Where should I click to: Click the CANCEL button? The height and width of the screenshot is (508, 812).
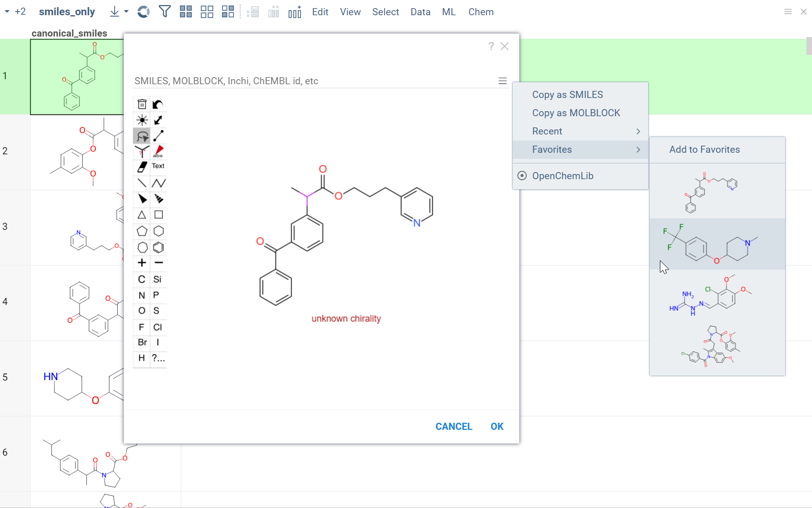(x=453, y=426)
